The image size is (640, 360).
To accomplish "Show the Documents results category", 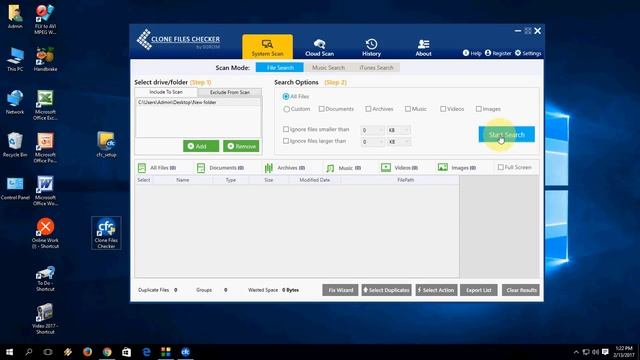I will [220, 168].
